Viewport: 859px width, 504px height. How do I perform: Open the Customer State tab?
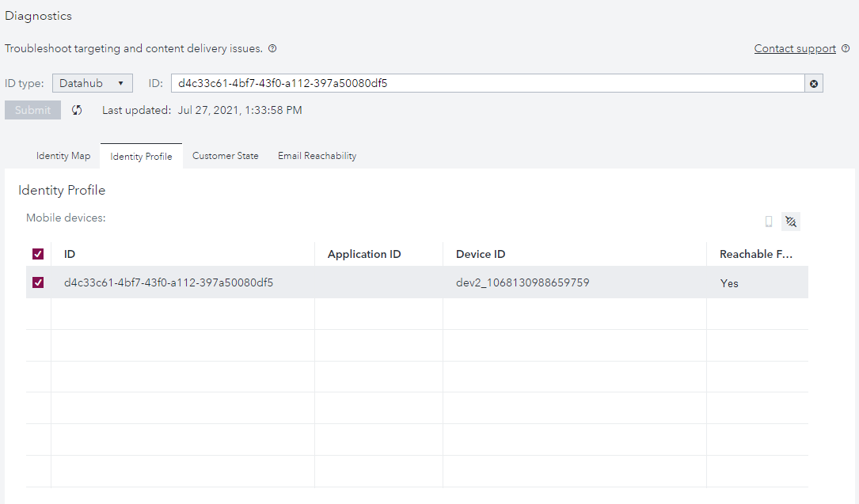pyautogui.click(x=225, y=155)
